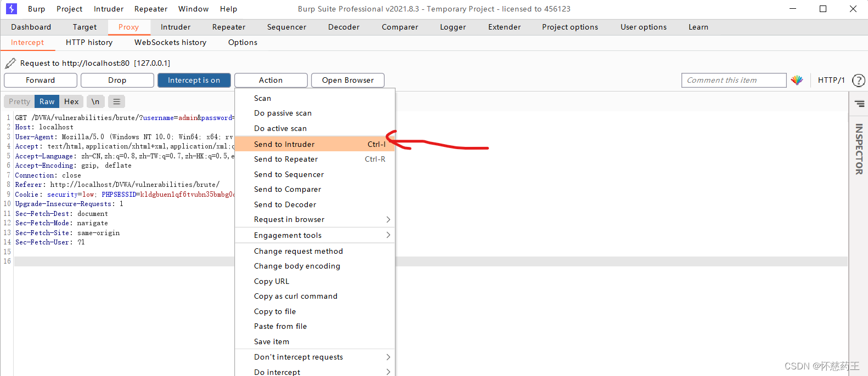Expand the Do intercept submenu
The height and width of the screenshot is (376, 868).
pos(315,371)
